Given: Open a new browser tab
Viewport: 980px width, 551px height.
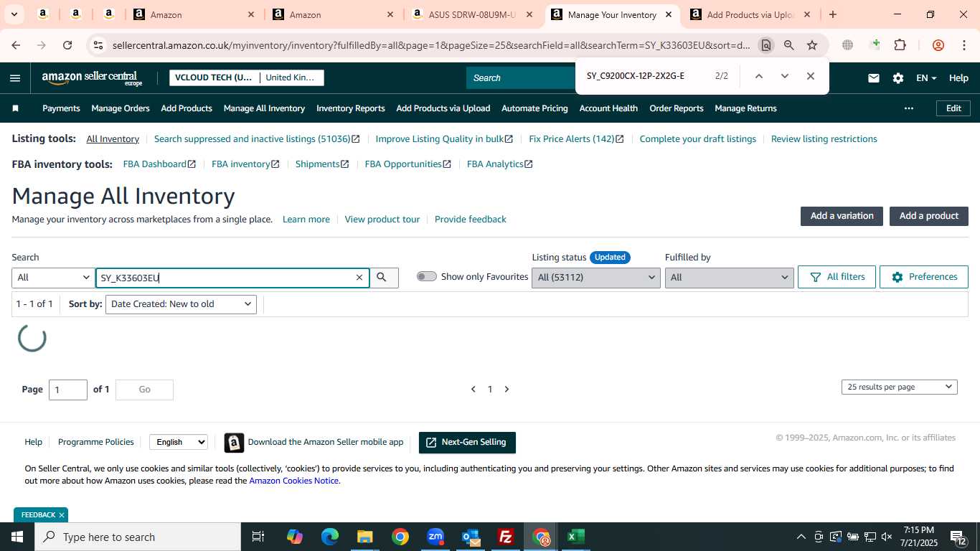Looking at the screenshot, I should point(832,14).
